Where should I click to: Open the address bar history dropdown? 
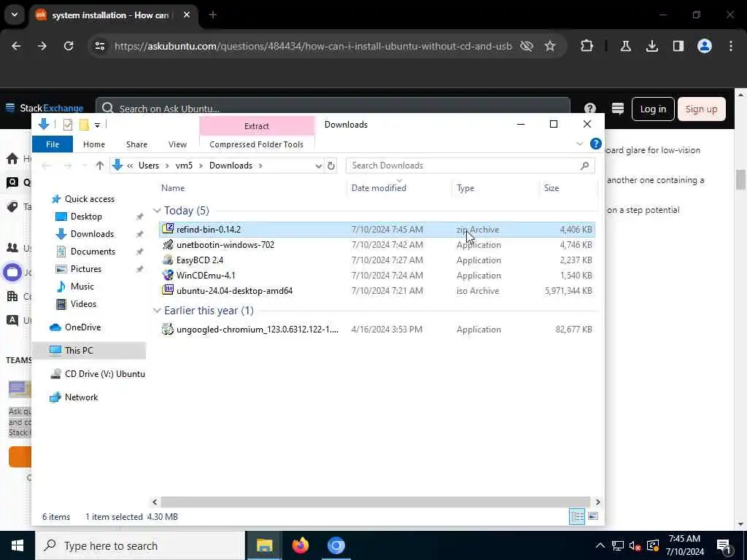319,166
